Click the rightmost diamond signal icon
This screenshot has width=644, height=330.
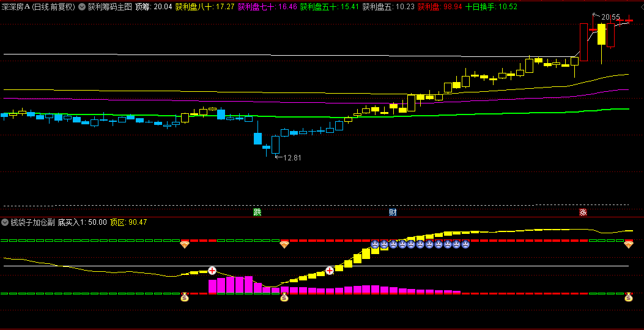629,244
